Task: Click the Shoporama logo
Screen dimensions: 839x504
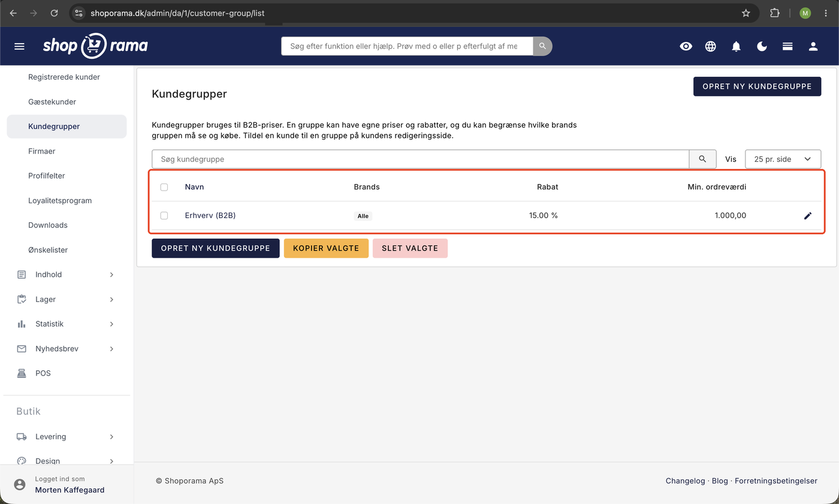Action: click(x=95, y=46)
